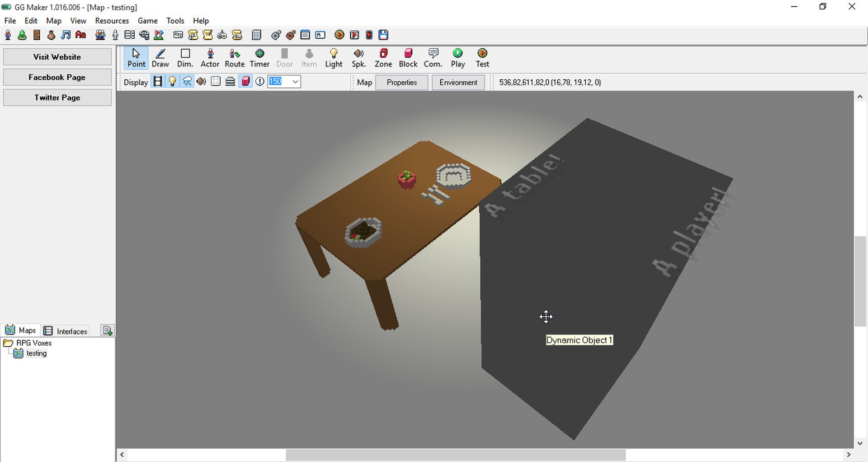
Task: Pick the Block tool
Action: coord(408,58)
